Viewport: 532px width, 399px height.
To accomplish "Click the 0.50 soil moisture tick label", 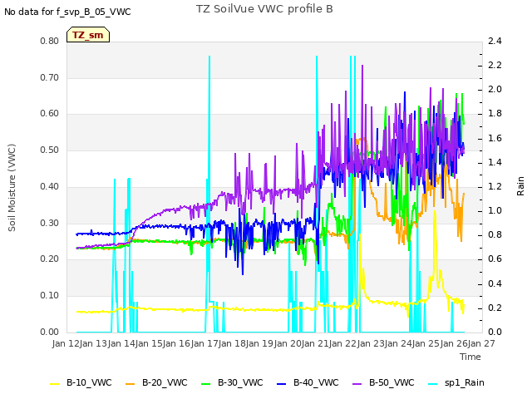I will 50,150.
